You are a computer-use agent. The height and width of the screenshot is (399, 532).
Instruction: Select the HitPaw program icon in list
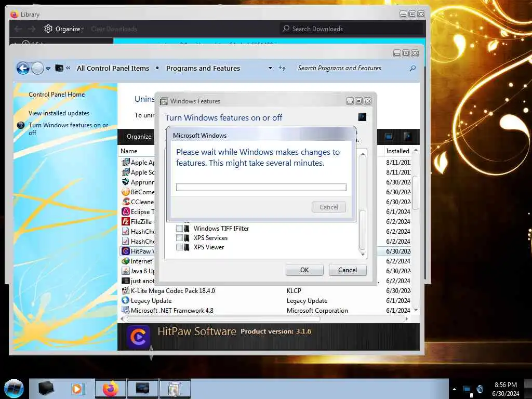pos(126,251)
